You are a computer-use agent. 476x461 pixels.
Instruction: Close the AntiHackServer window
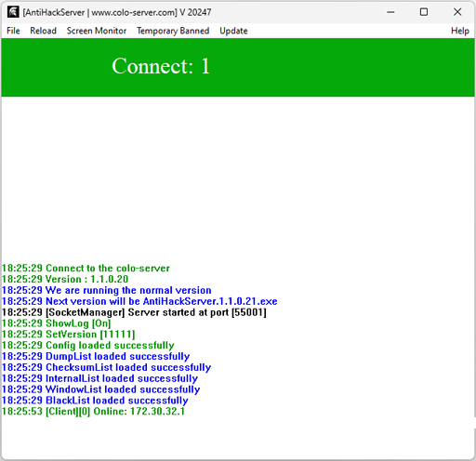(457, 12)
